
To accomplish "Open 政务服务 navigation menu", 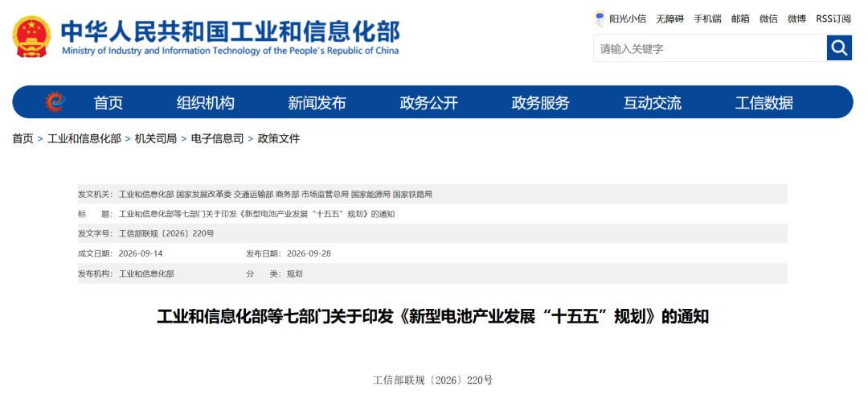I will [540, 102].
